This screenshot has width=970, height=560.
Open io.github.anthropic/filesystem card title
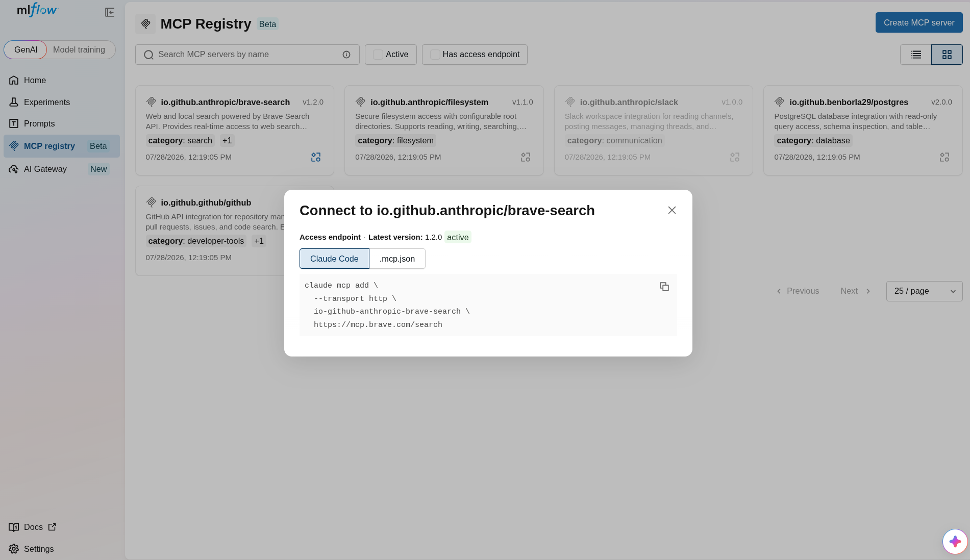(x=429, y=102)
